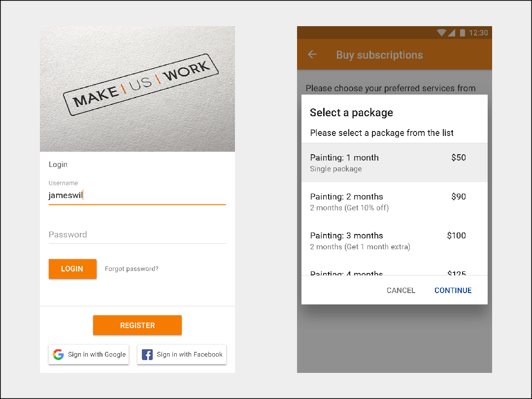The height and width of the screenshot is (399, 532).
Task: Tap the Wi-Fi status icon
Action: click(441, 33)
